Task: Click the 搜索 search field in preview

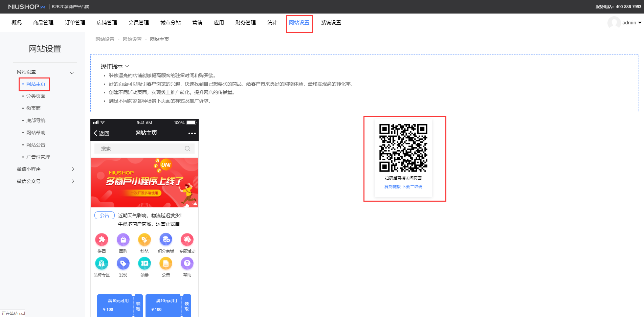Action: point(145,149)
